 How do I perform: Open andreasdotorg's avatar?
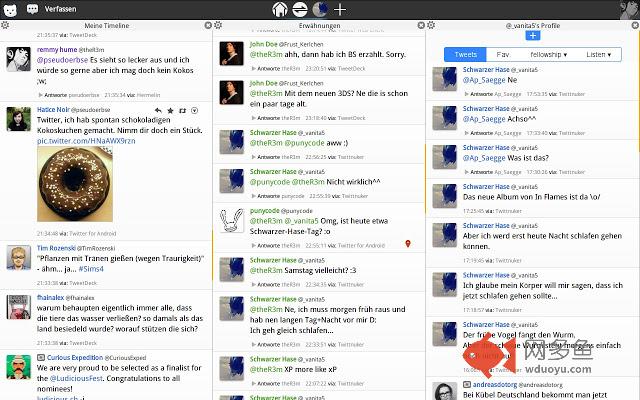tap(444, 391)
